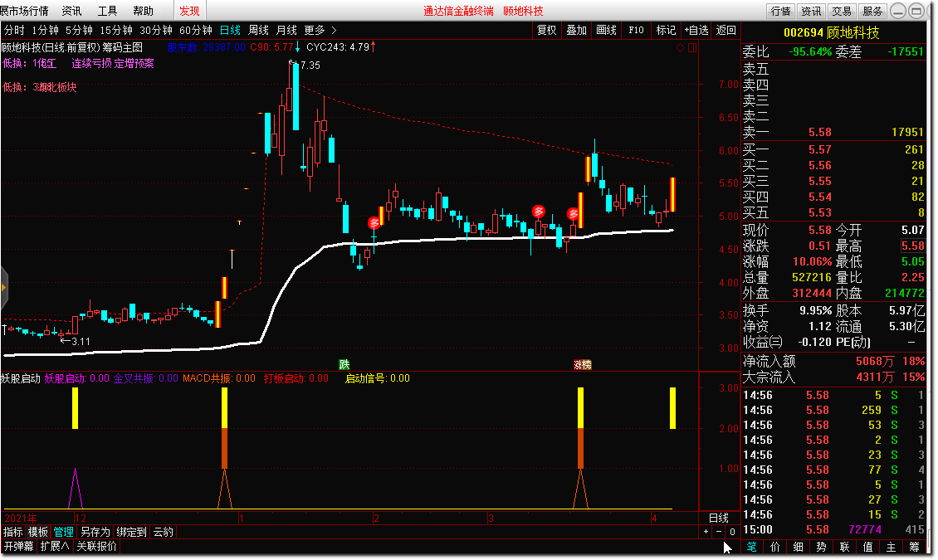The width and height of the screenshot is (938, 560).
Task: Click the 管理 manage button
Action: click(63, 531)
